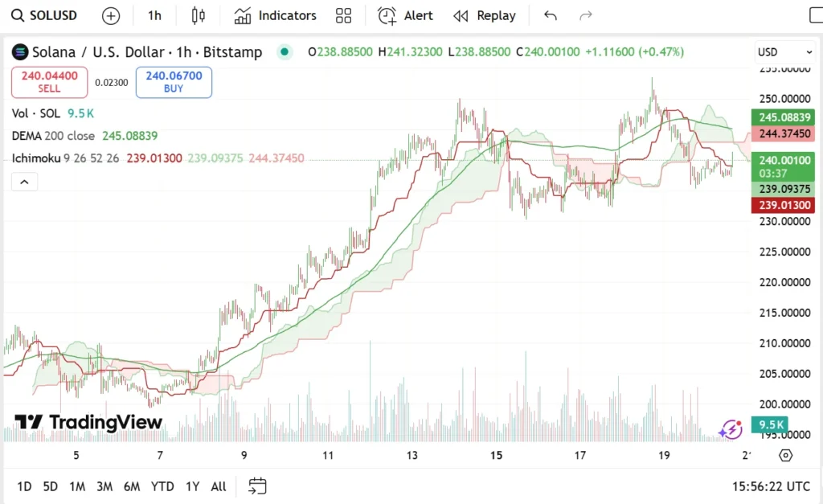Click the TradingView logo
Viewport: 823px width, 504px height.
click(87, 421)
